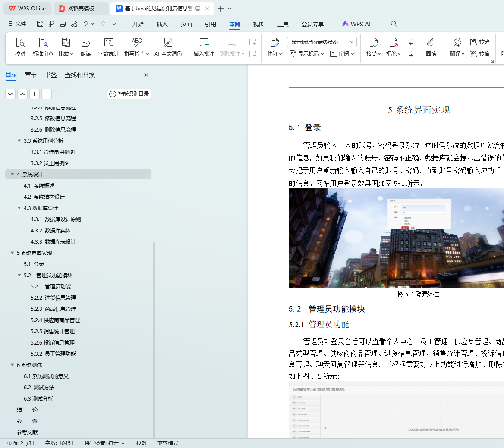
Task: Click the search magnifier icon
Action: click(394, 24)
